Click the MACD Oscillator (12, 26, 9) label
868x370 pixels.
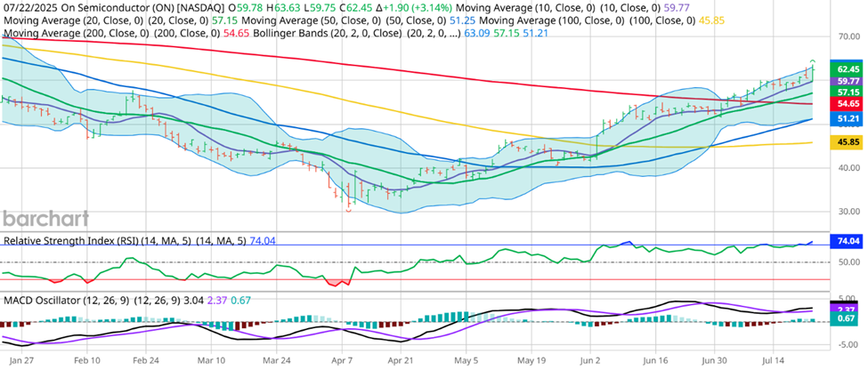click(67, 301)
